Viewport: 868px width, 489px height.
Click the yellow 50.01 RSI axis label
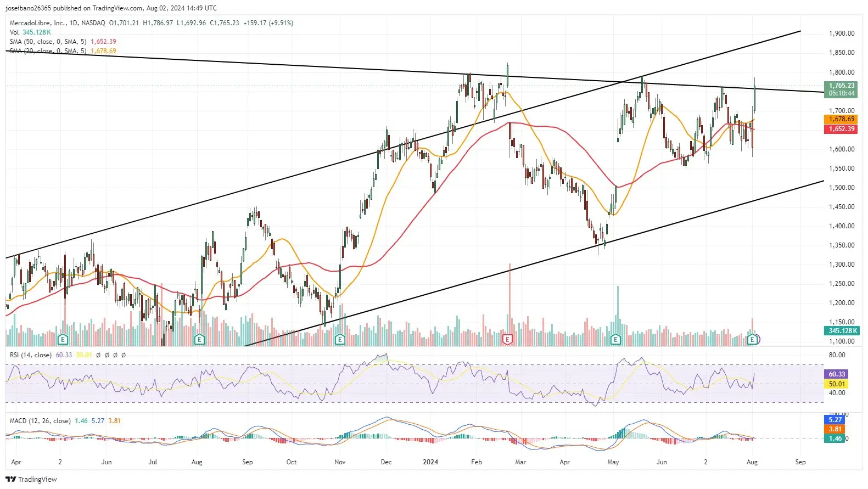point(837,384)
